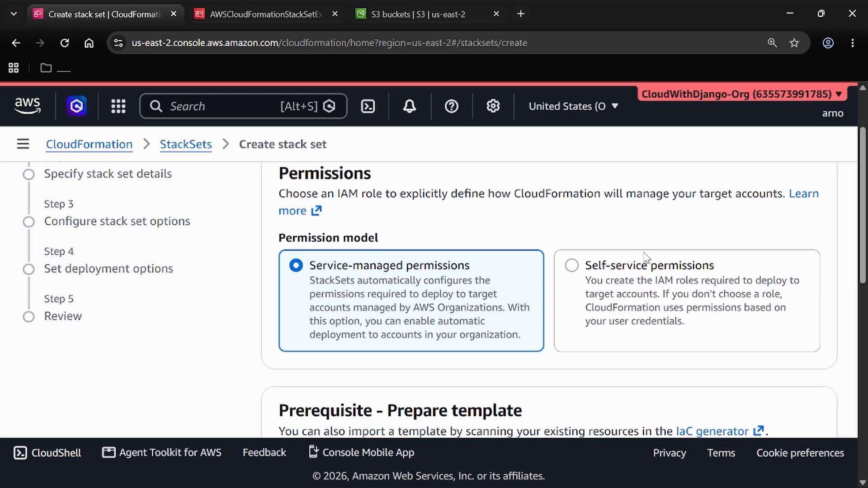Open the Terms footer link
The image size is (868, 488).
721,453
